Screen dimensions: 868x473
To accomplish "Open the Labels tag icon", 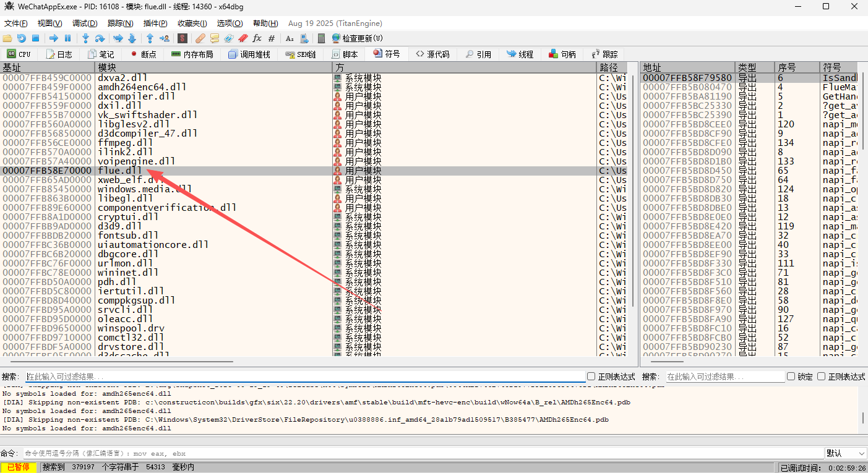I will [228, 38].
